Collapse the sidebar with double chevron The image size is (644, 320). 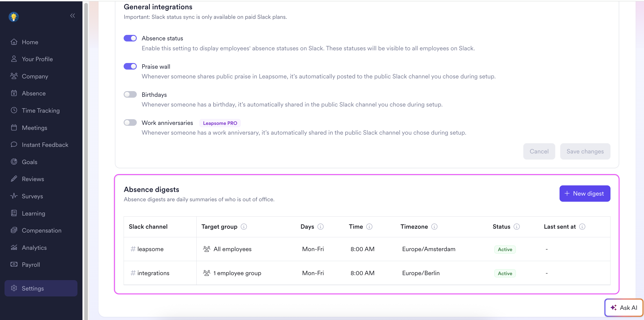72,16
